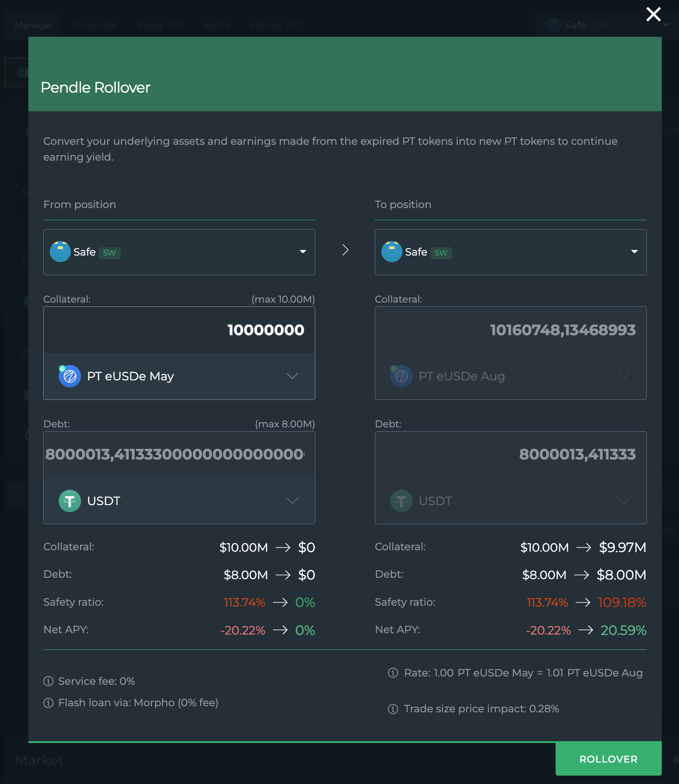Viewport: 679px width, 784px height.
Task: Expand the From position USDT debt selector
Action: (x=179, y=501)
